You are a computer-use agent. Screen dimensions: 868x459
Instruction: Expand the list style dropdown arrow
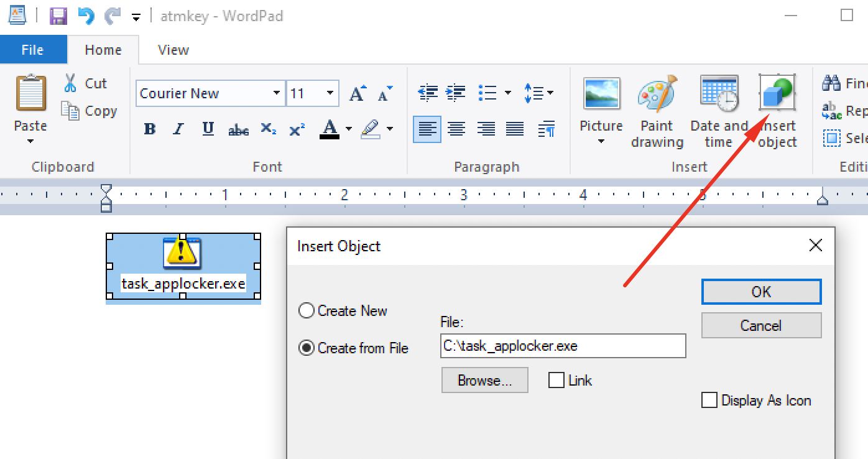coord(507,93)
